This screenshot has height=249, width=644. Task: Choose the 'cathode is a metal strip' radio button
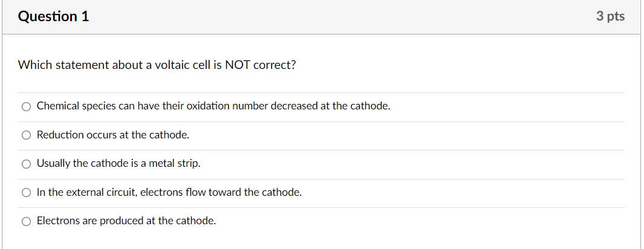click(26, 164)
